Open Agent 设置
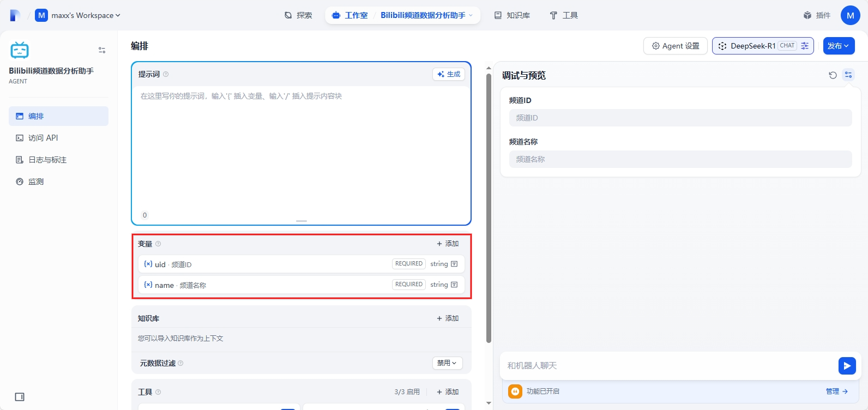868x410 pixels. click(x=676, y=46)
